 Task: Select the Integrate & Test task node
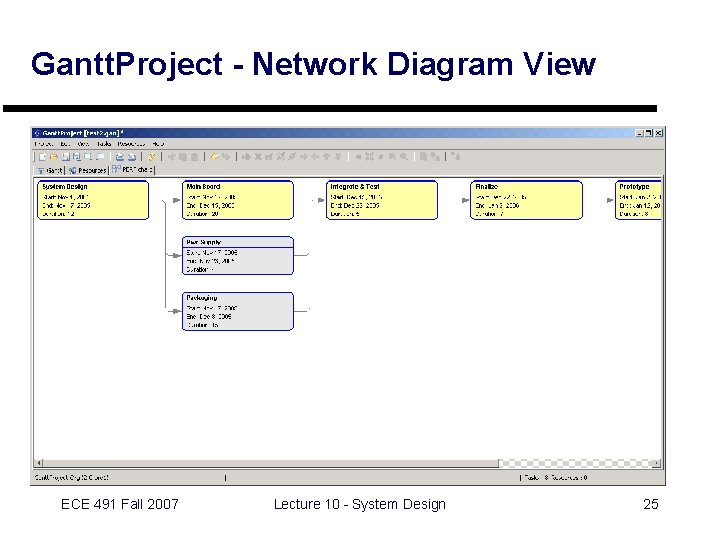(x=382, y=200)
